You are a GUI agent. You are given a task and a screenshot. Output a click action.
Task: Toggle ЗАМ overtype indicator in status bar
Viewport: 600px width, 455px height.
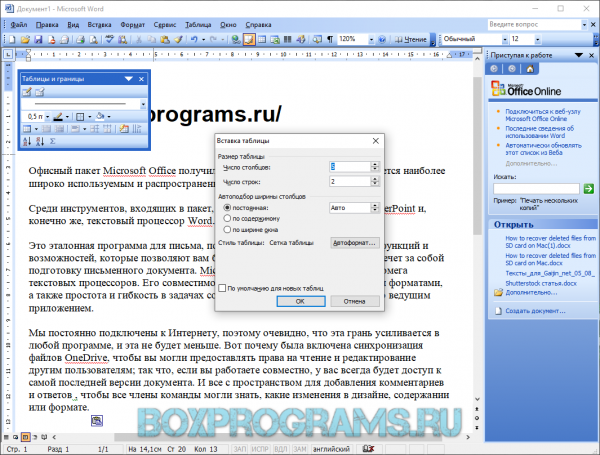[x=300, y=449]
